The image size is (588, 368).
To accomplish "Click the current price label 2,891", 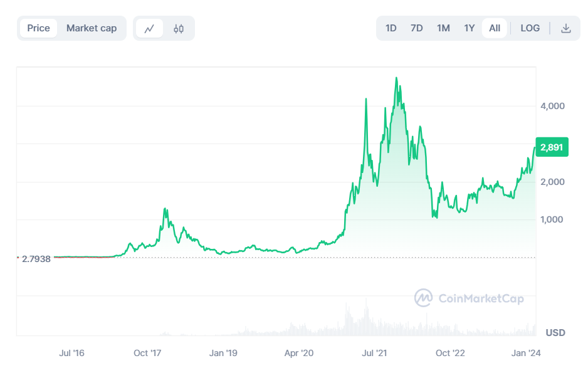I will [552, 147].
